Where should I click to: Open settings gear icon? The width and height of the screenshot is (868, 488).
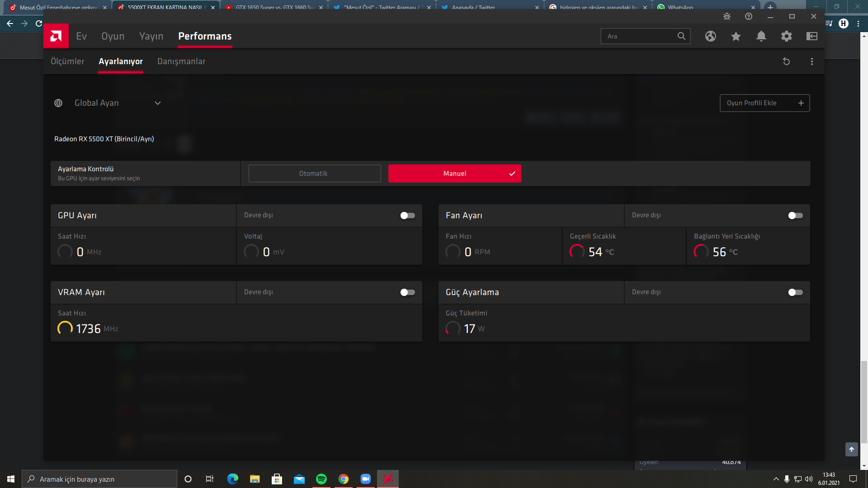787,36
